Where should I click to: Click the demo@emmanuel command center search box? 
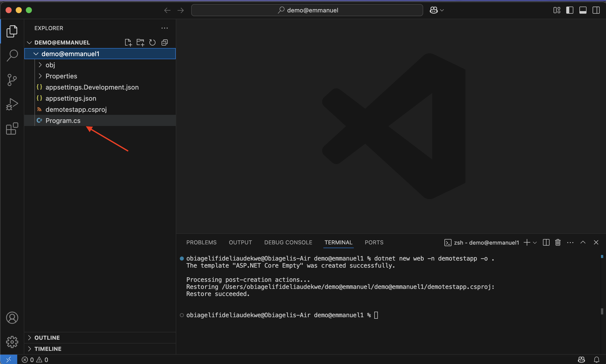click(307, 10)
